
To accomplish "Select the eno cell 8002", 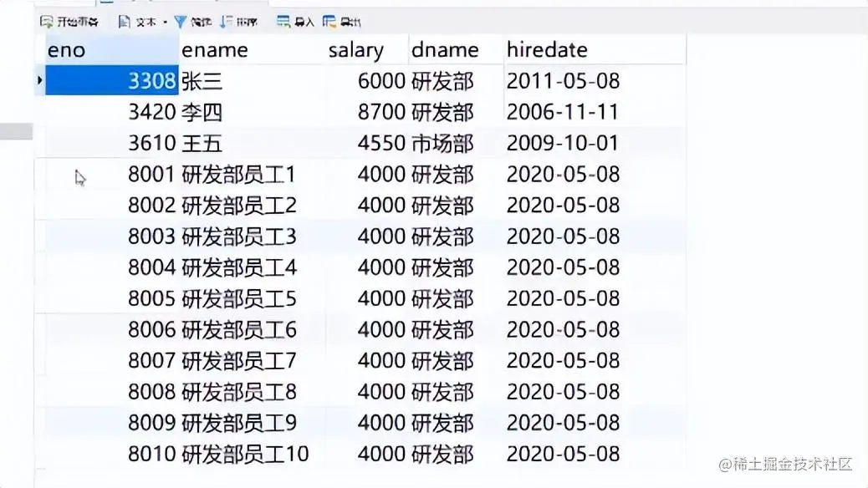I will pyautogui.click(x=112, y=206).
